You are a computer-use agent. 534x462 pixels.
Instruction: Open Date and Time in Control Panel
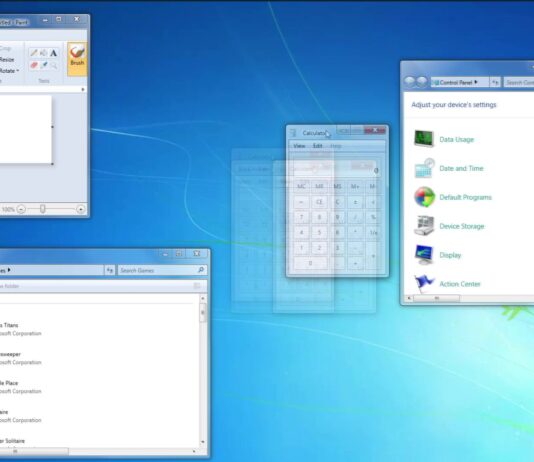[461, 169]
